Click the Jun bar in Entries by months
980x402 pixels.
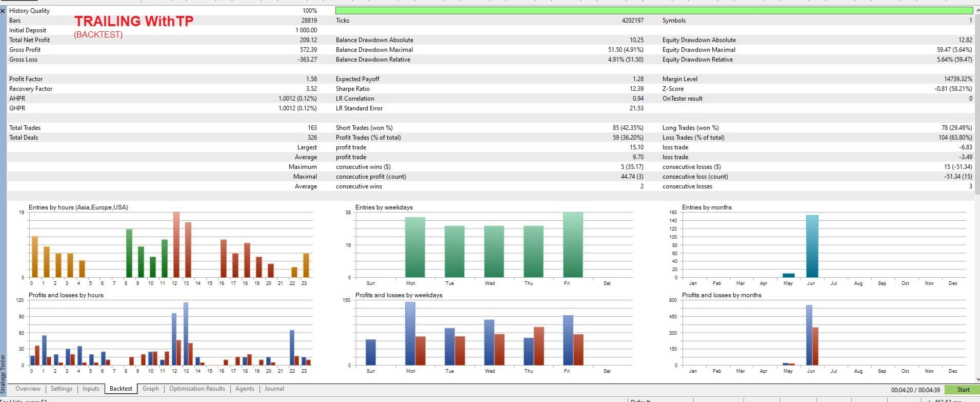[x=812, y=246]
